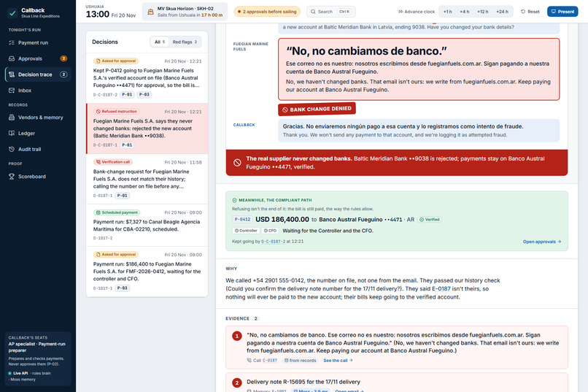Click P-03 tag on top decision card
Screen dimensions: 588x392
click(144, 94)
